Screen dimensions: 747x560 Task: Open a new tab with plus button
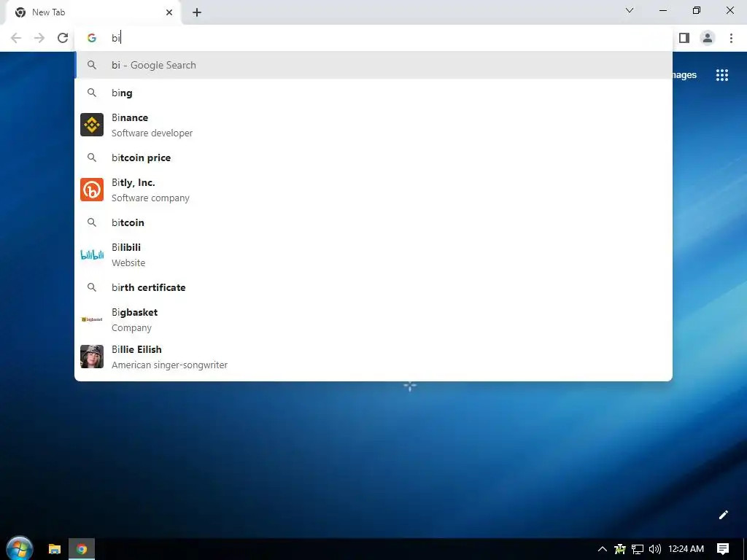click(197, 12)
